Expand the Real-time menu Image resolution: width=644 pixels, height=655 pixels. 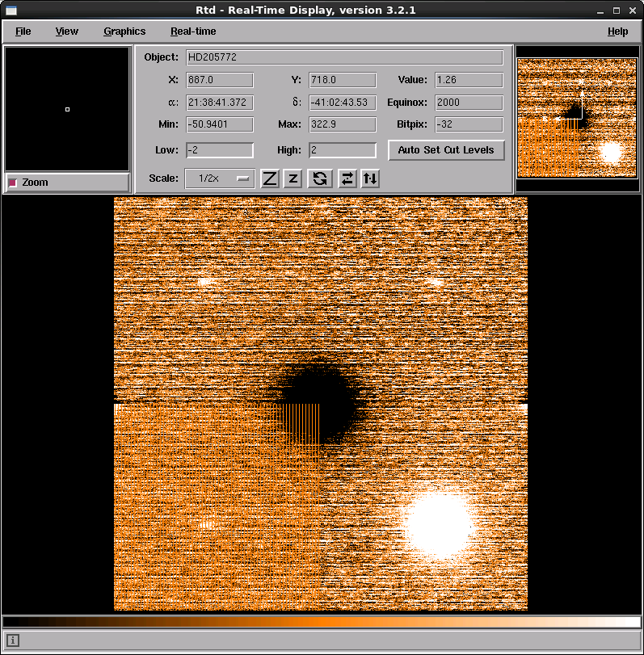(x=193, y=31)
